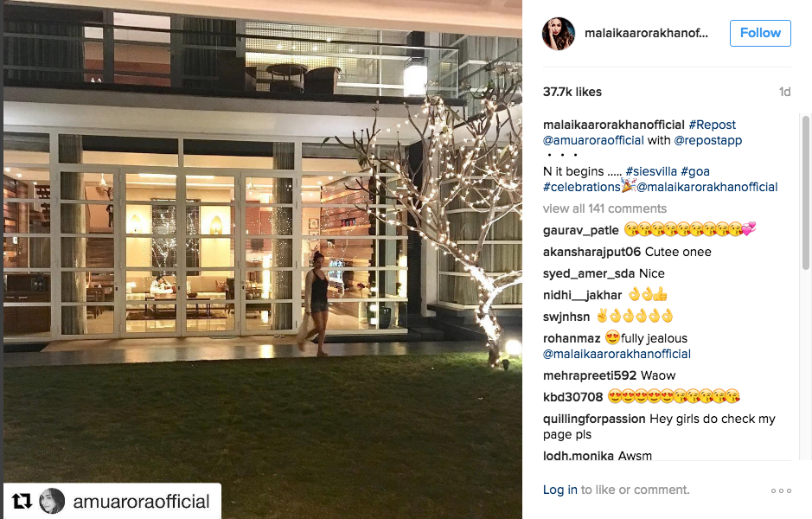
Task: Open rohanmaz's commenter profile
Action: [x=572, y=339]
